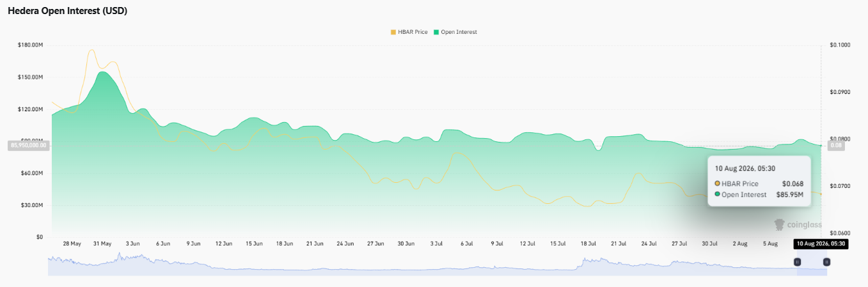Click the 27 Jul date label
Viewport: 868px width, 287px height.
pyautogui.click(x=680, y=244)
